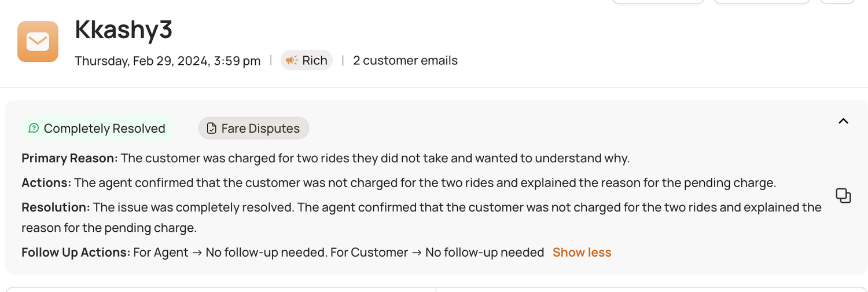
Task: Select the Completely Resolved badge text
Action: [104, 129]
